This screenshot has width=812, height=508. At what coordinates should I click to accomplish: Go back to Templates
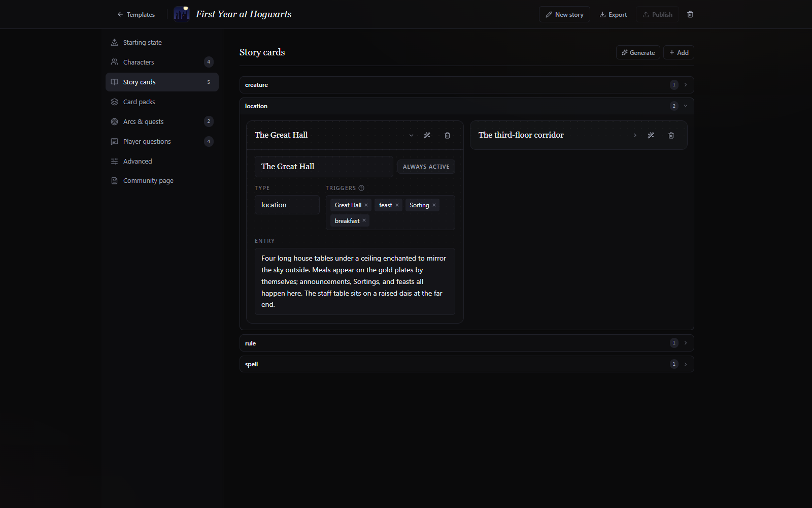point(136,15)
